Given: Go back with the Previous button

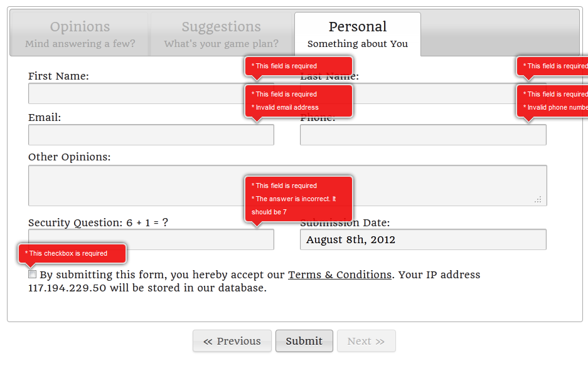Looking at the screenshot, I should (232, 341).
